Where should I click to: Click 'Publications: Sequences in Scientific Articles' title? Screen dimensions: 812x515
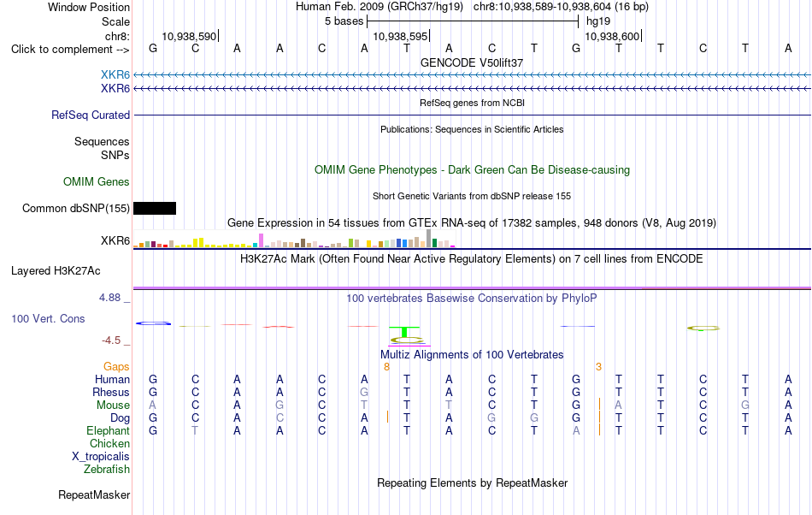point(472,129)
